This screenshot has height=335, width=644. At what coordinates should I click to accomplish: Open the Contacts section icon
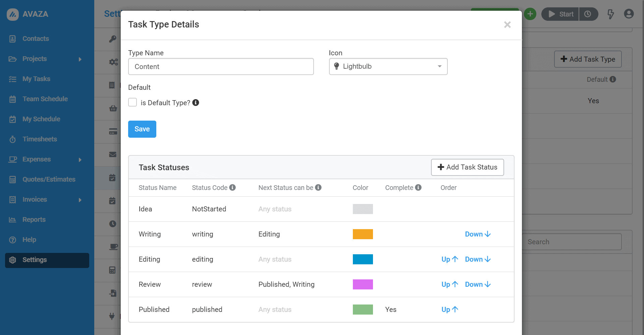(12, 39)
